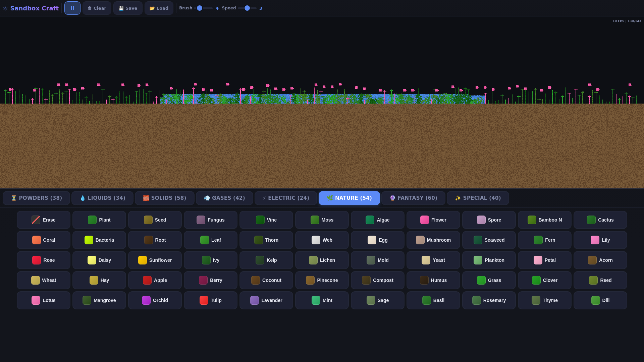
Task: Select the Orchid element
Action: pos(155,300)
